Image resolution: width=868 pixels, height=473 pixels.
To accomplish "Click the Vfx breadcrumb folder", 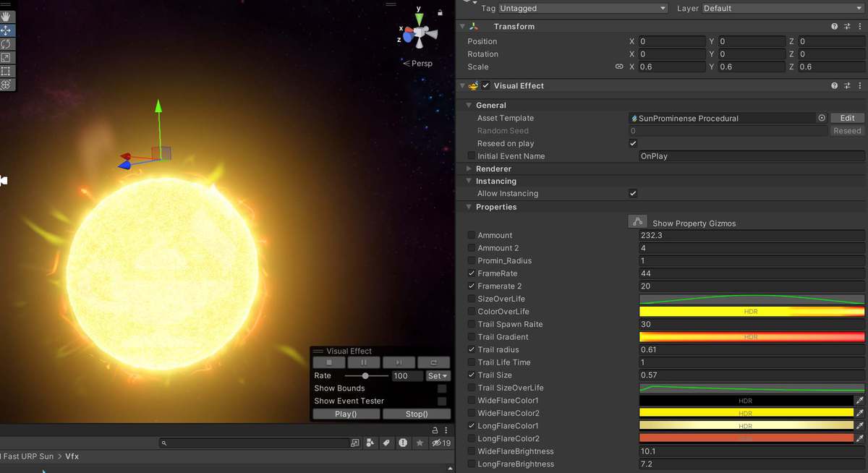I will coord(72,456).
